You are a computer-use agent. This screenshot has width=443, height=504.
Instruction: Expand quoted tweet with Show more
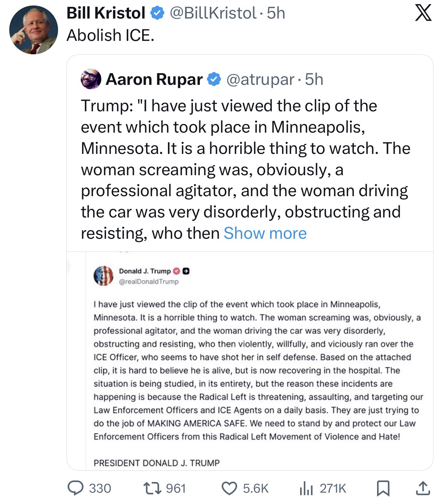coord(265,233)
